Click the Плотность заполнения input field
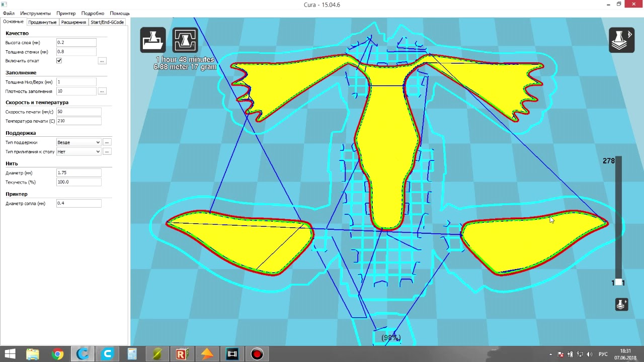Viewport: 644px width, 362px height. pyautogui.click(x=76, y=92)
